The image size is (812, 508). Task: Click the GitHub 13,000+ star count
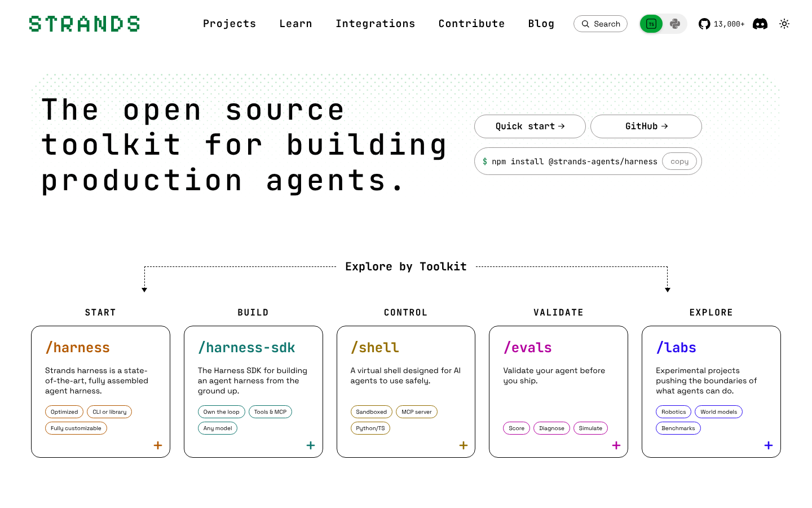729,24
